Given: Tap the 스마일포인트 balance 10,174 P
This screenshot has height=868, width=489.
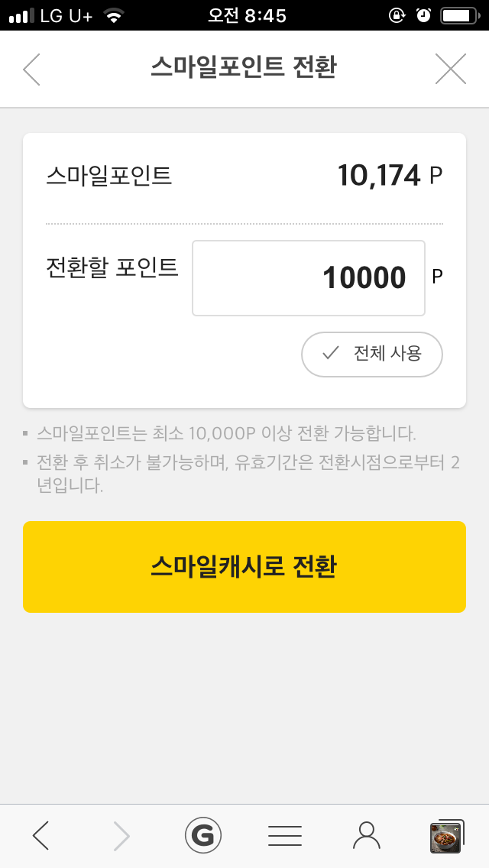Looking at the screenshot, I should point(390,177).
